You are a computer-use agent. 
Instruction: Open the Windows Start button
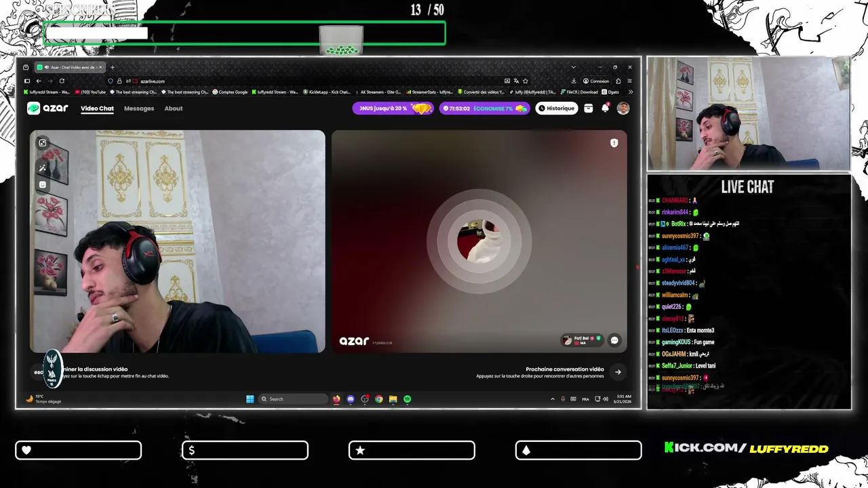coord(250,399)
